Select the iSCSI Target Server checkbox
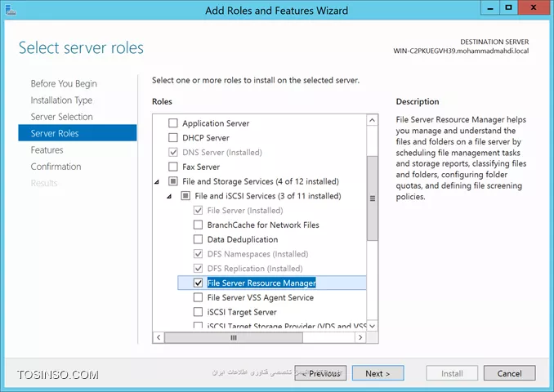The height and width of the screenshot is (392, 554). pyautogui.click(x=199, y=312)
